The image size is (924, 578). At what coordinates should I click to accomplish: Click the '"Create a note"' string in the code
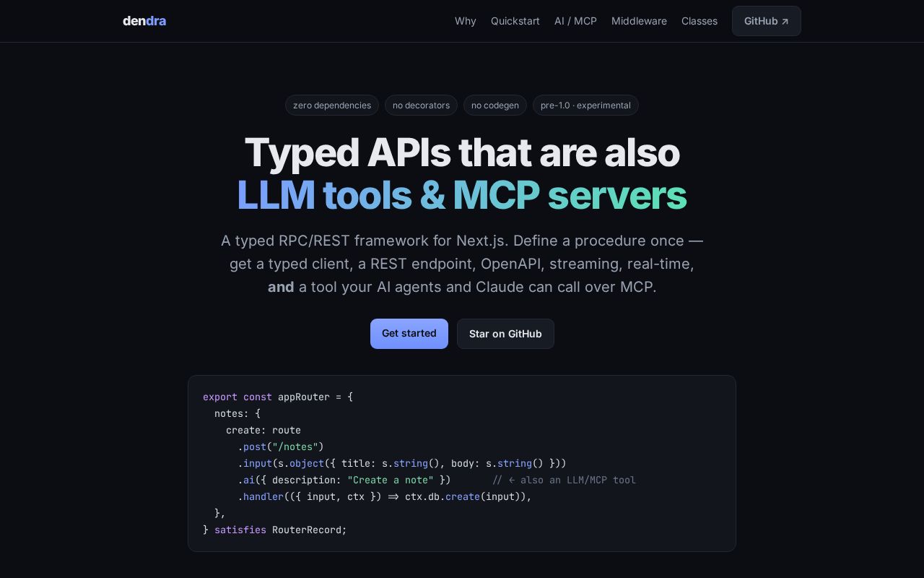tap(391, 480)
